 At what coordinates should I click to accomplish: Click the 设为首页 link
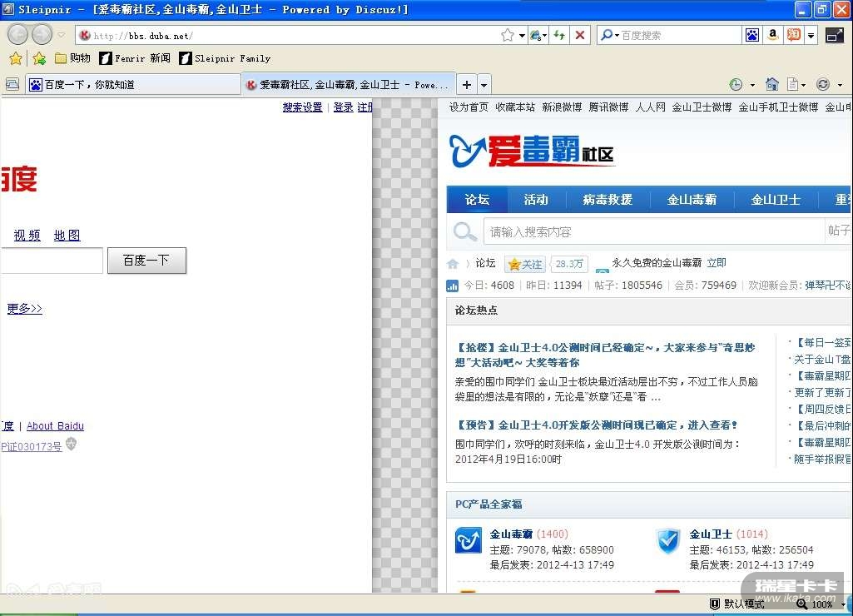pos(469,107)
